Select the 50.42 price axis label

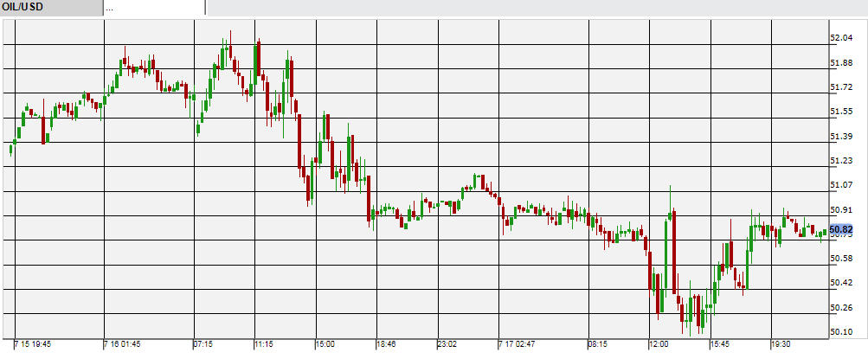841,283
